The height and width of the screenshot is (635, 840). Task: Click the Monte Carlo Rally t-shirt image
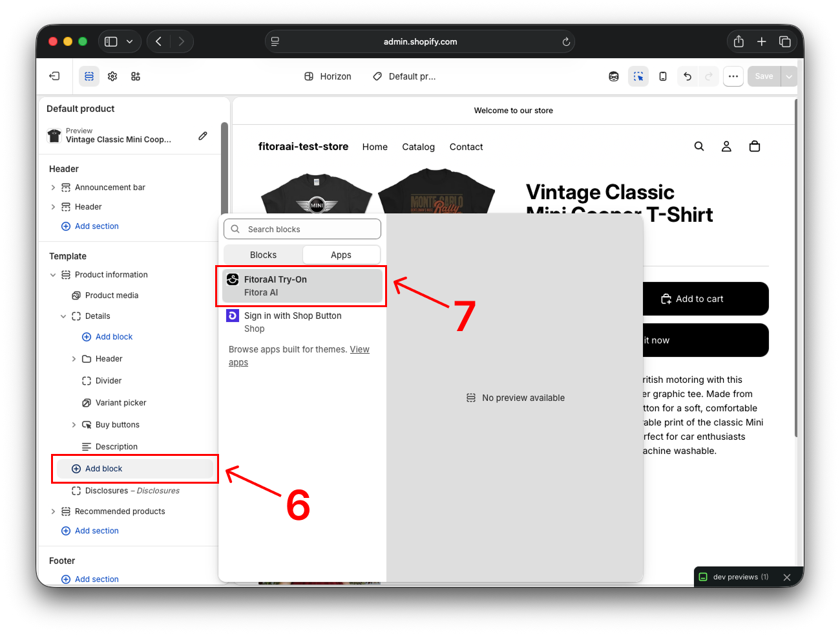coord(437,191)
